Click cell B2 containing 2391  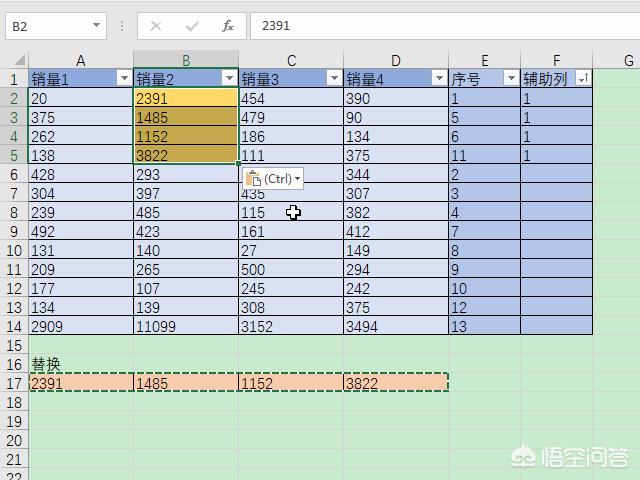[186, 98]
